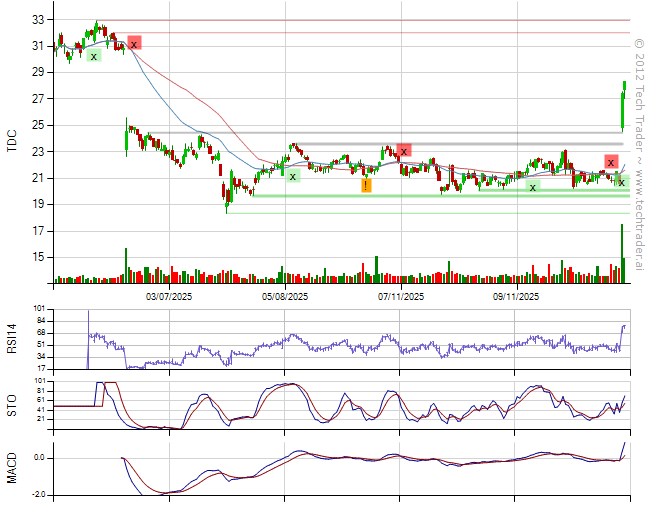Click the MACD panel label
The width and height of the screenshot is (657, 514).
tap(12, 468)
